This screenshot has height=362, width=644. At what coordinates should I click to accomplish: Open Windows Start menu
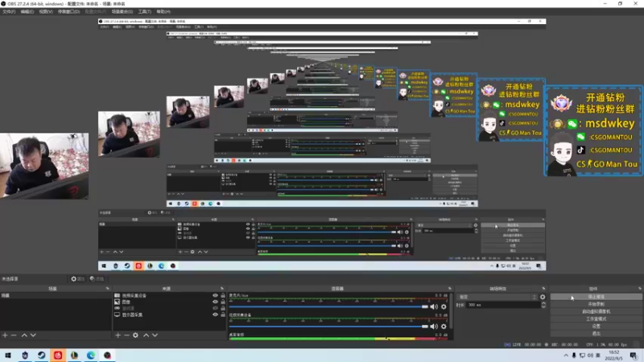coord(8,356)
